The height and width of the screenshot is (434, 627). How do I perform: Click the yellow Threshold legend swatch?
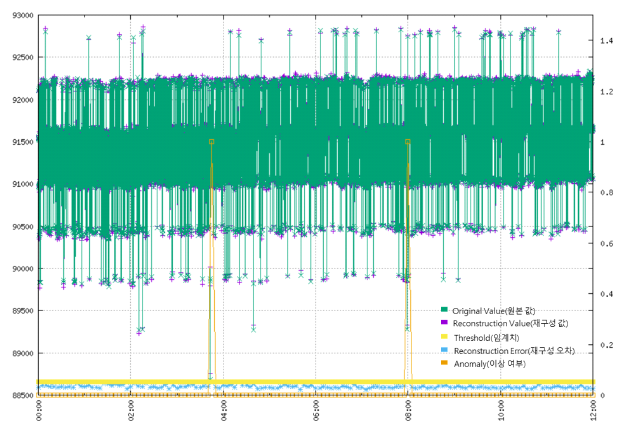pyautogui.click(x=445, y=336)
